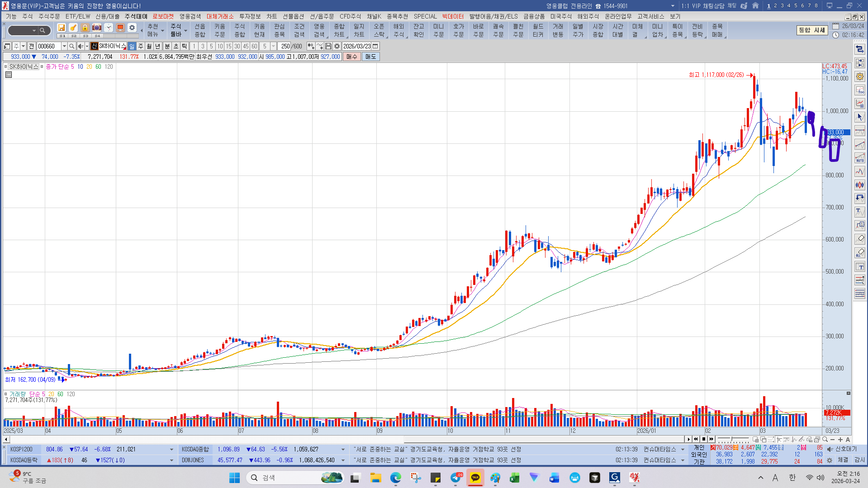Open the calendar date picker icon
Image resolution: width=868 pixels, height=488 pixels.
(x=375, y=46)
